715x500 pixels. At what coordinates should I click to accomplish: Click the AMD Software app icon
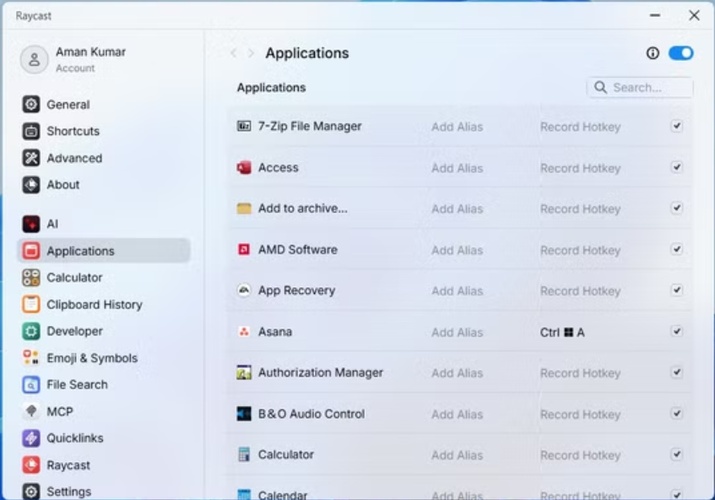[x=244, y=250]
